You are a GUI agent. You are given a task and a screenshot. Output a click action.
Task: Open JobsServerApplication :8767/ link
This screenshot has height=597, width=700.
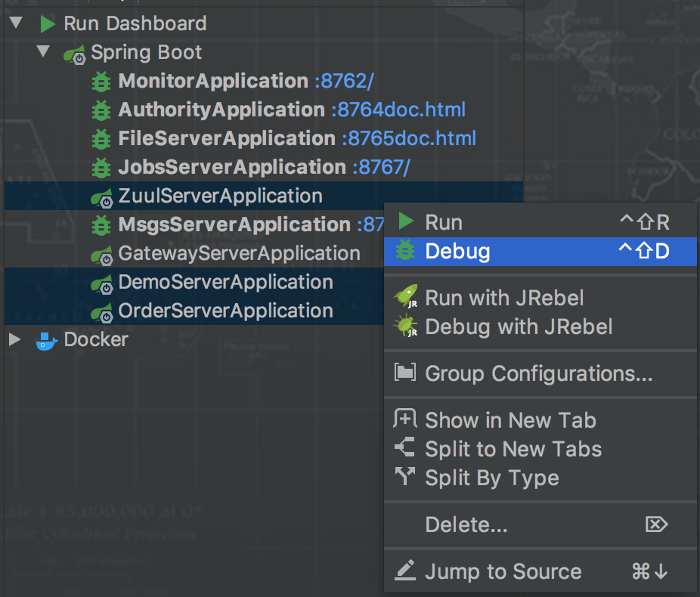pyautogui.click(x=381, y=167)
